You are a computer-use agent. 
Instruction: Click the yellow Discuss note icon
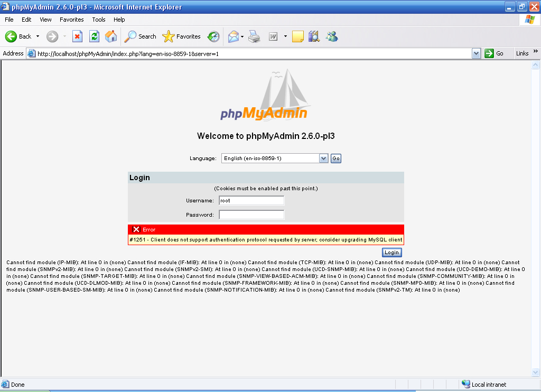298,36
